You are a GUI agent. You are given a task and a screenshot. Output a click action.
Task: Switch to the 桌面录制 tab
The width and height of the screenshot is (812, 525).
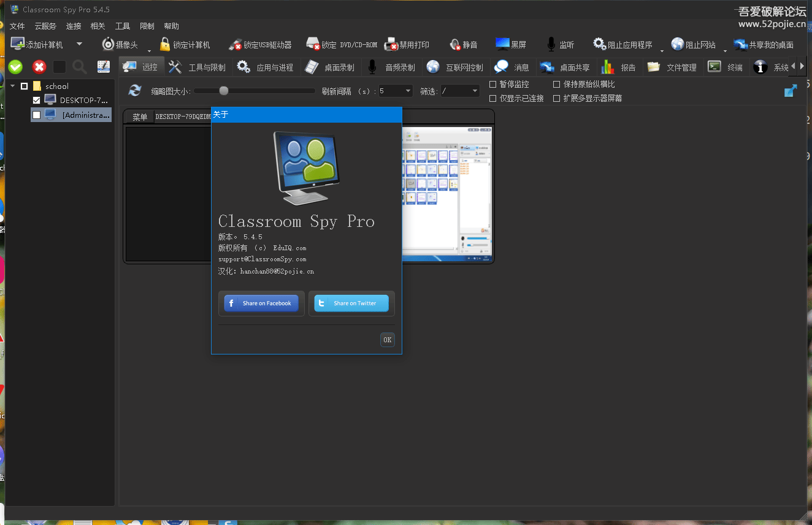[329, 67]
